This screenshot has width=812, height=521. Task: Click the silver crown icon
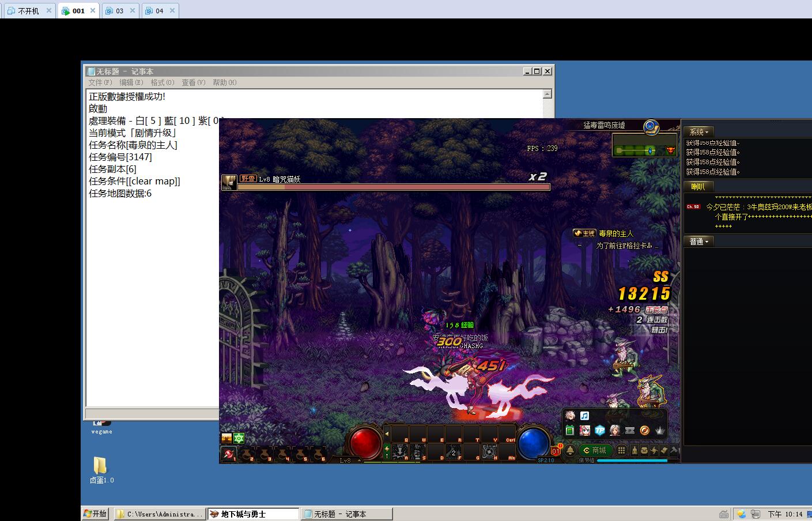[660, 431]
